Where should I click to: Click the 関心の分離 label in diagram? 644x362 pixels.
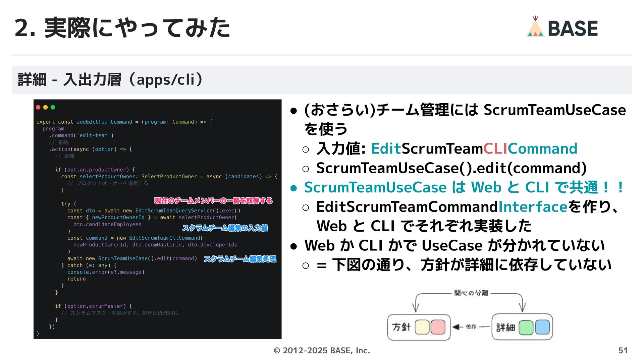point(471,293)
